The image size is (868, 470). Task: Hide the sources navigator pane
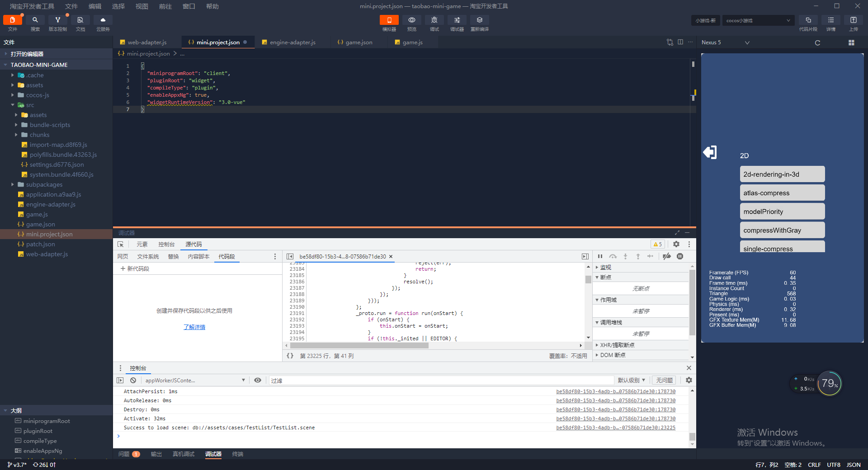coord(290,256)
